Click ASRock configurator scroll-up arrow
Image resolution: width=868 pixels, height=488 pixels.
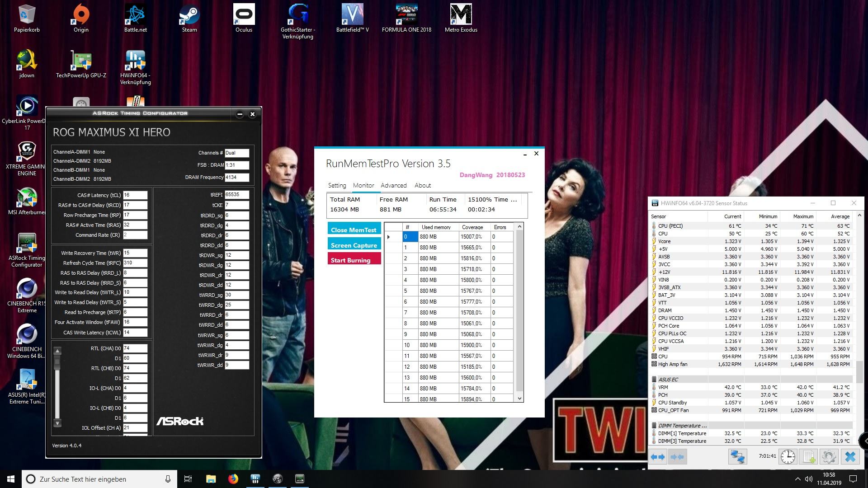coord(57,351)
